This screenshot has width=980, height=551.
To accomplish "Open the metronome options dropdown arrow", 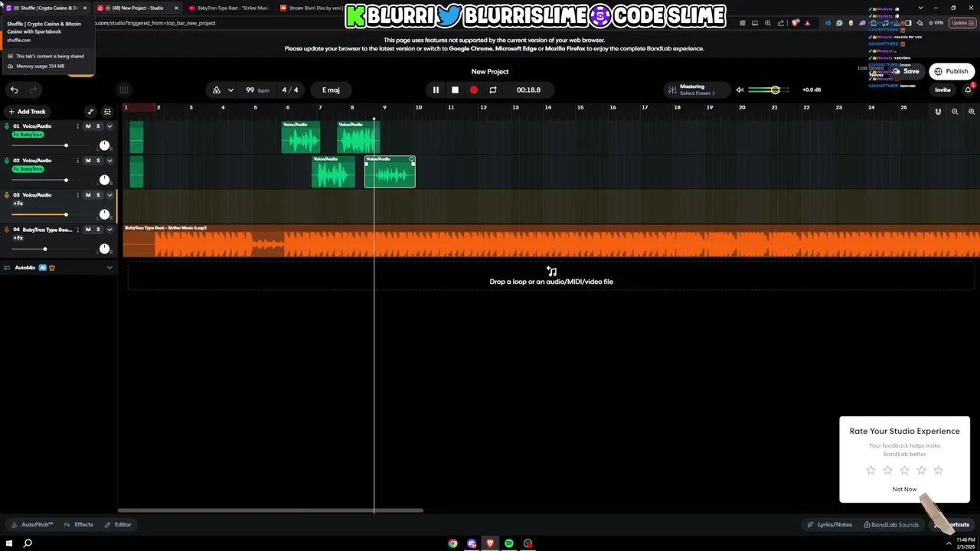I will 230,90.
